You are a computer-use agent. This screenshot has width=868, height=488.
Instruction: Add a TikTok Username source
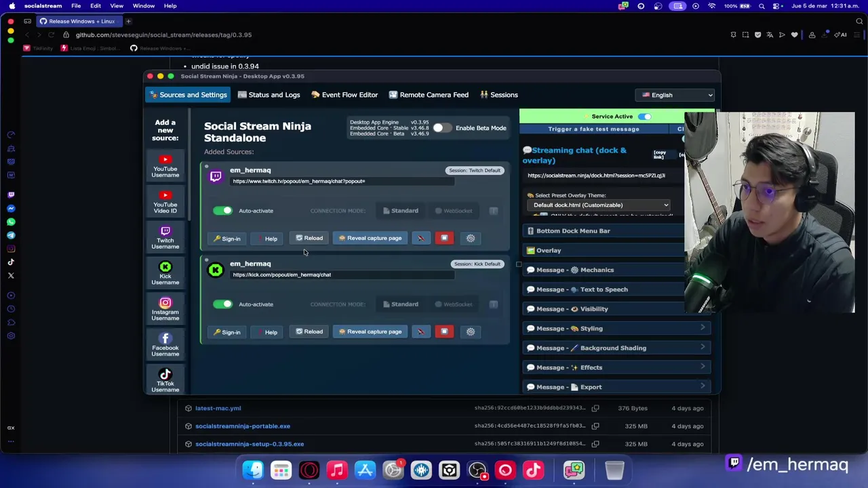(165, 381)
